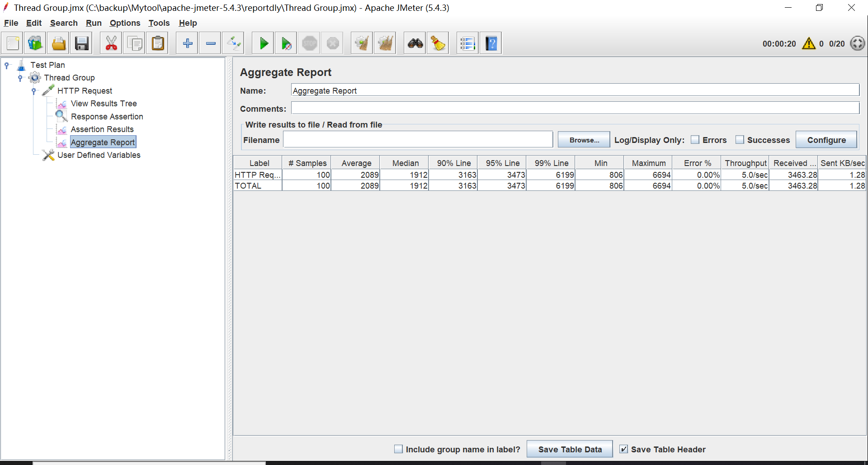Toggle the Errors only checkbox
The image size is (868, 465).
coord(695,140)
